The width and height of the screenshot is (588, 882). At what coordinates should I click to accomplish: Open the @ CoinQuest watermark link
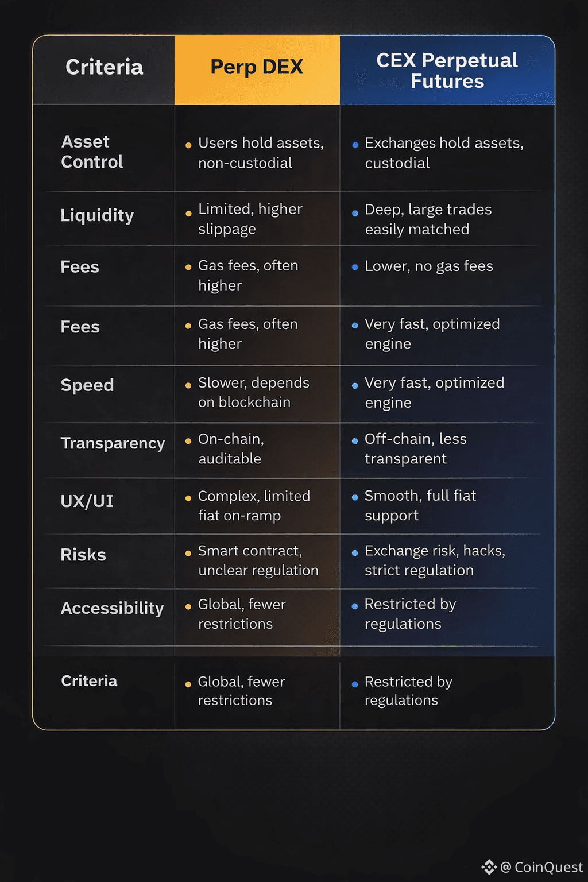[541, 867]
